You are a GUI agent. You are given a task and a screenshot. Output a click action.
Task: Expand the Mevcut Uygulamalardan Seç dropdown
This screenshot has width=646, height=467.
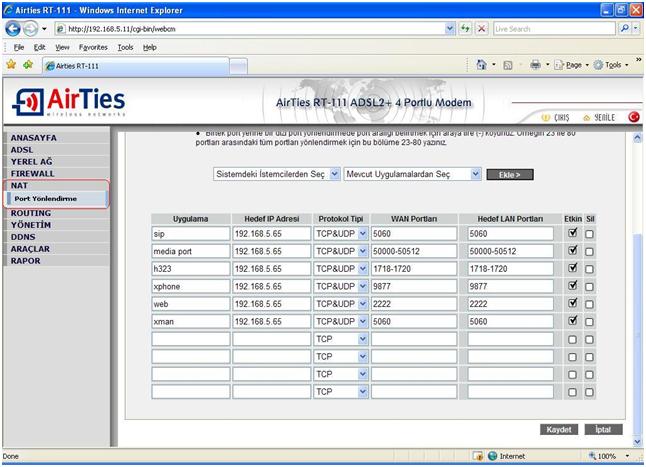click(412, 174)
